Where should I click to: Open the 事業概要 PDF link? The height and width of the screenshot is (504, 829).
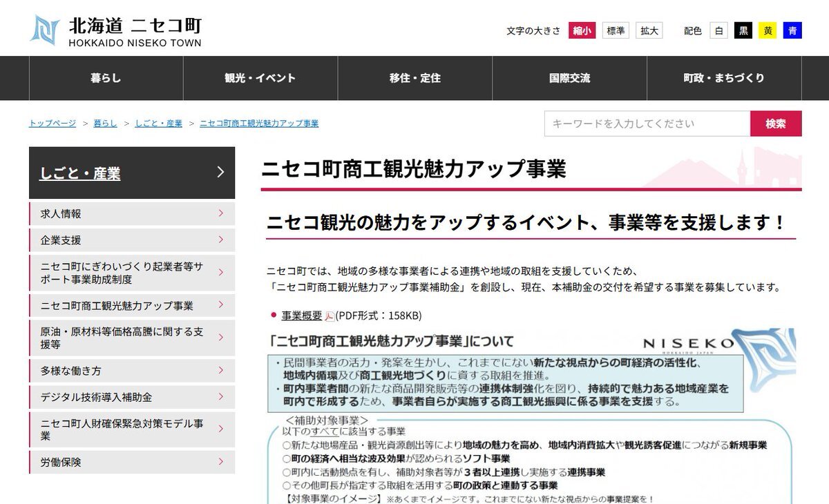(302, 316)
